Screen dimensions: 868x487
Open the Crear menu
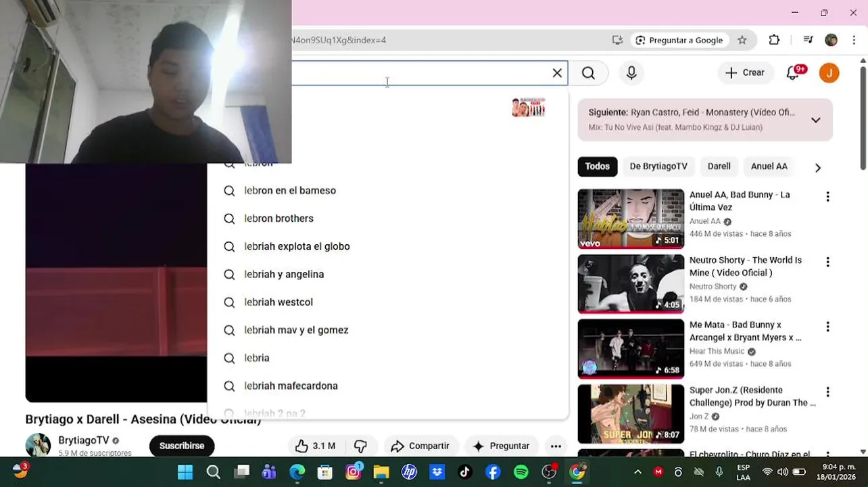(x=745, y=72)
